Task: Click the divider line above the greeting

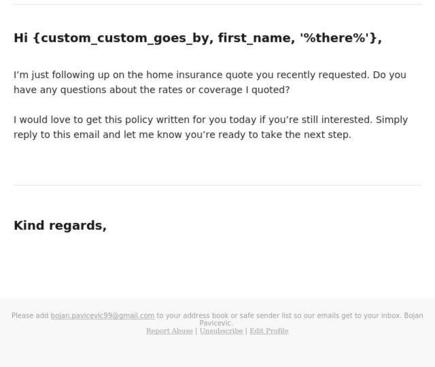Action: point(217,4)
